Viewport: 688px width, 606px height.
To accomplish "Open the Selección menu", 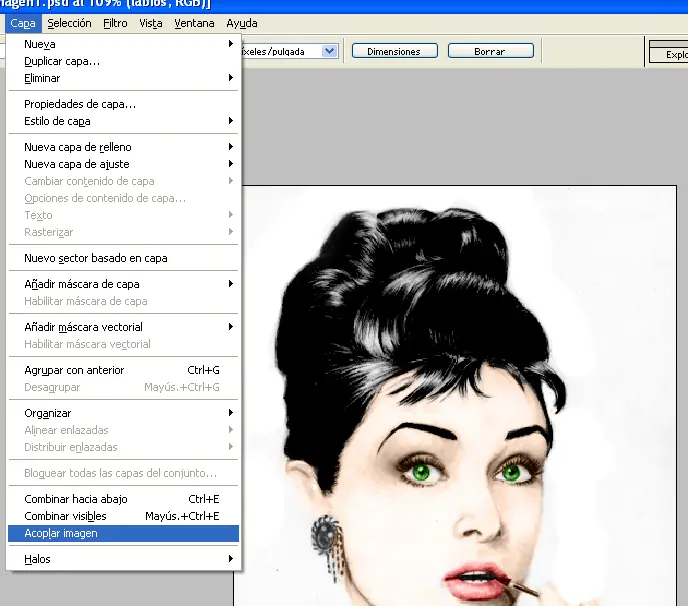I will tap(69, 23).
